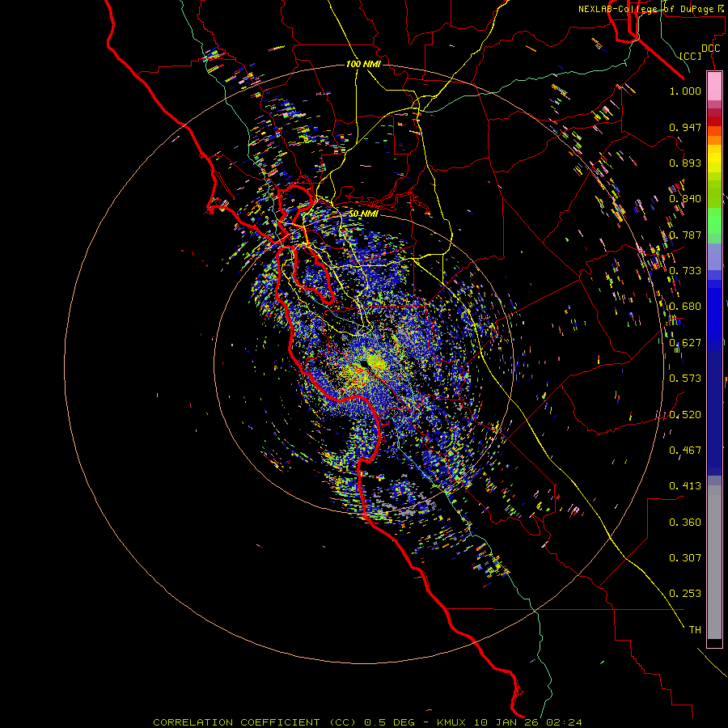Viewport: 728px width, 728px height.
Task: Select the DCC label above the color scale
Action: pyautogui.click(x=710, y=49)
